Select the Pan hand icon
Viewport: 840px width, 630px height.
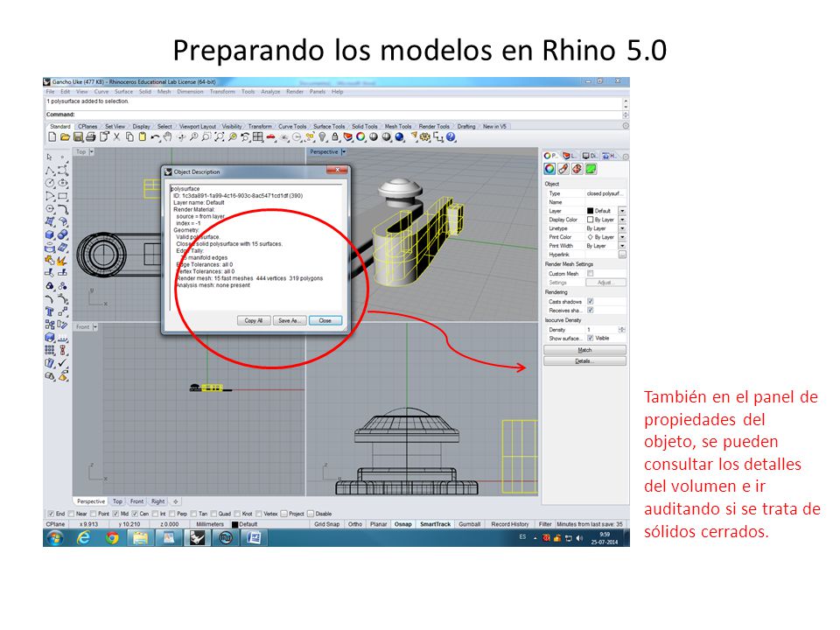coord(167,137)
